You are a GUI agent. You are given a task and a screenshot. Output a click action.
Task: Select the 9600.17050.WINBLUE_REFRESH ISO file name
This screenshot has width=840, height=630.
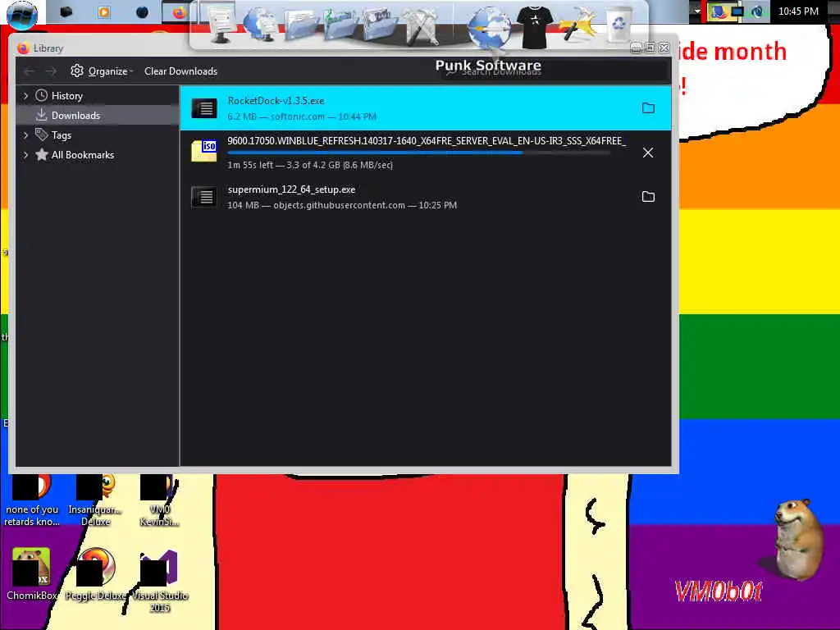point(427,141)
